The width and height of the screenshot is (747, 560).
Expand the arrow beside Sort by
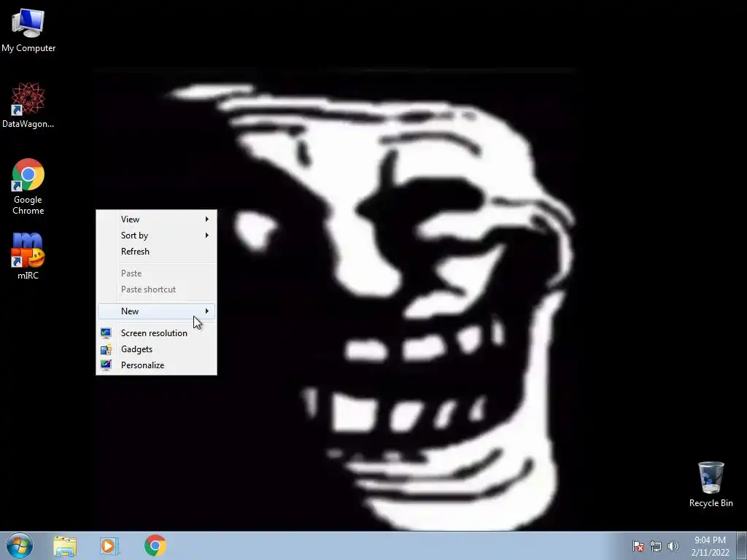point(206,236)
